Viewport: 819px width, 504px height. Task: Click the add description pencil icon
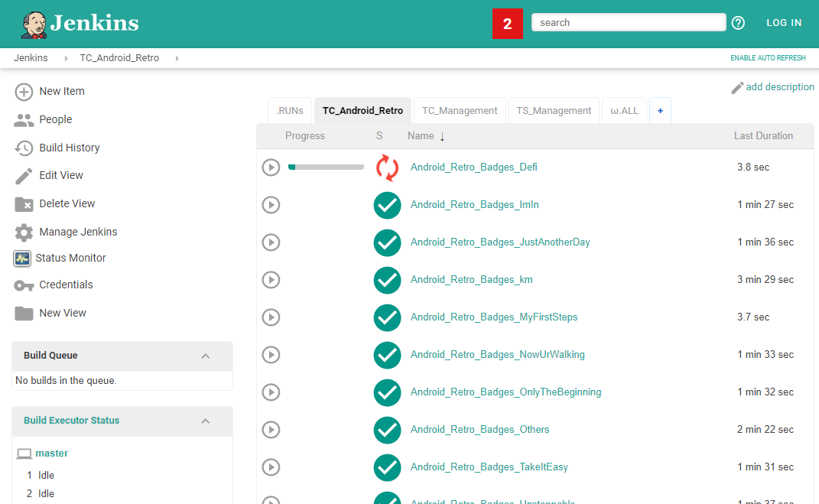coord(737,88)
